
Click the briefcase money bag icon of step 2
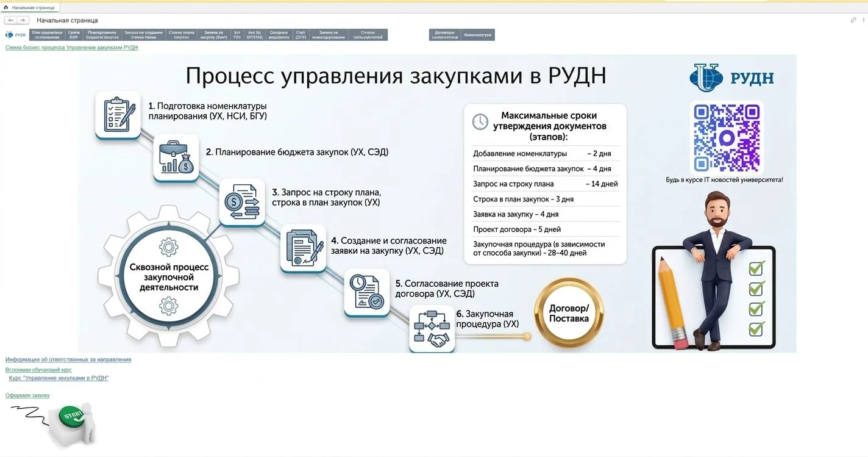tap(176, 157)
